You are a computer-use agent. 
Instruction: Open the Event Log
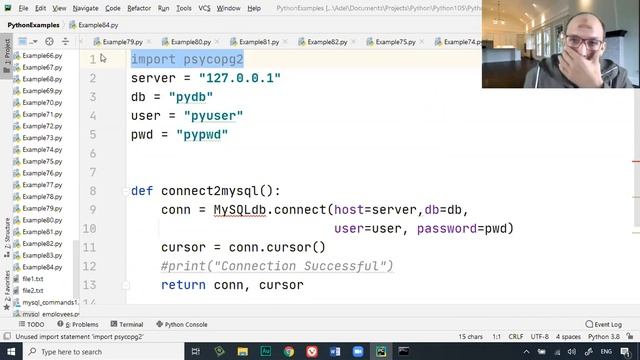[604, 324]
